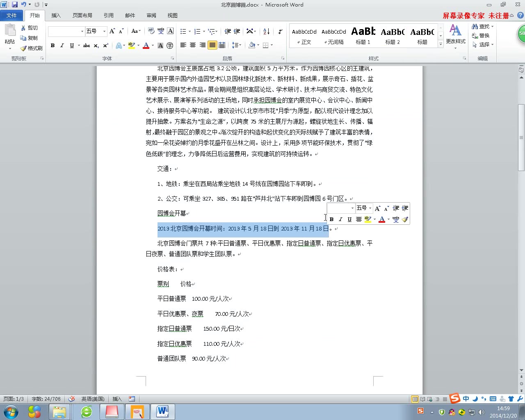Click the Replace (替换) icon
This screenshot has height=420, width=525.
click(481, 35)
